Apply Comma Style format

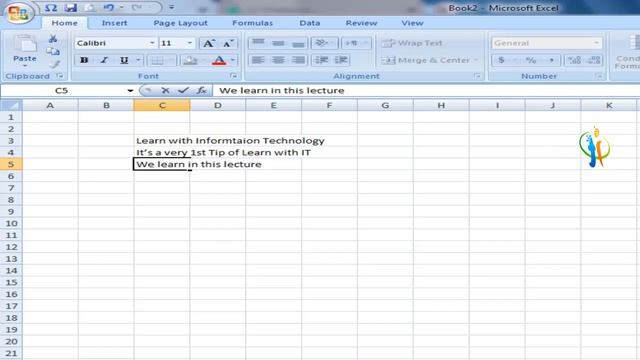551,60
